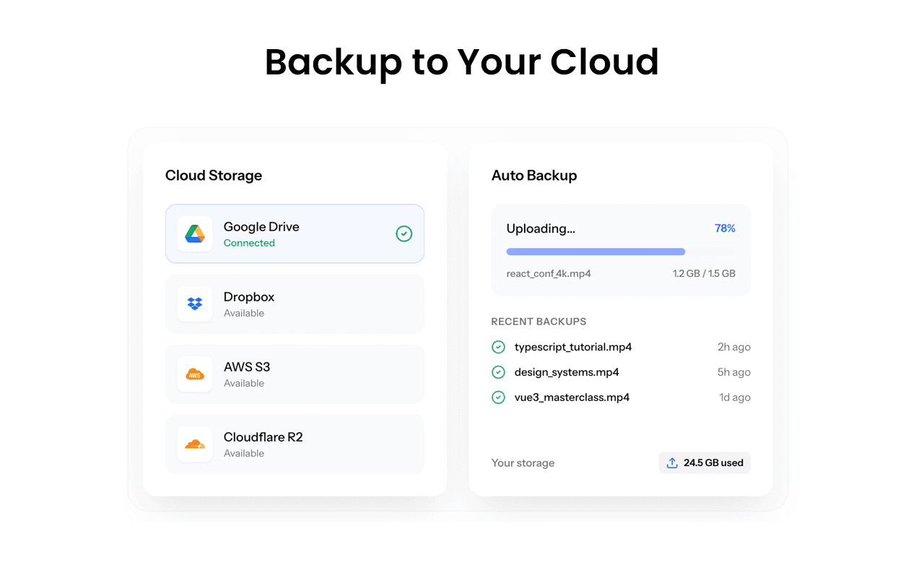Open the design_systems.mp4 backup entry

[567, 373]
